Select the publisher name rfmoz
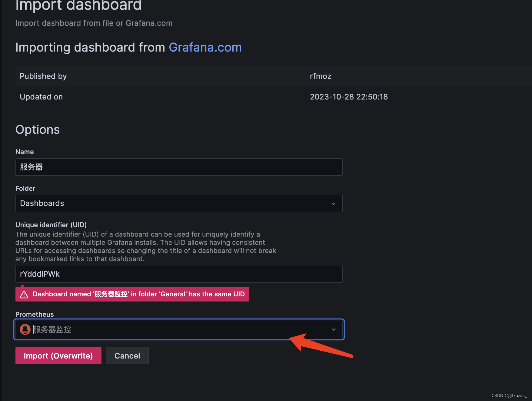Screen dimensions: 532x401 pos(321,76)
